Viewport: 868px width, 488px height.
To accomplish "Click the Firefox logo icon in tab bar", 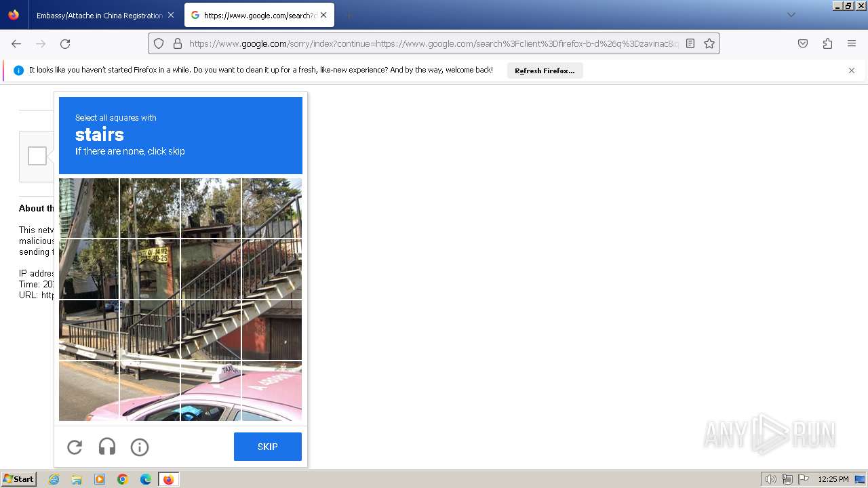I will click(14, 15).
